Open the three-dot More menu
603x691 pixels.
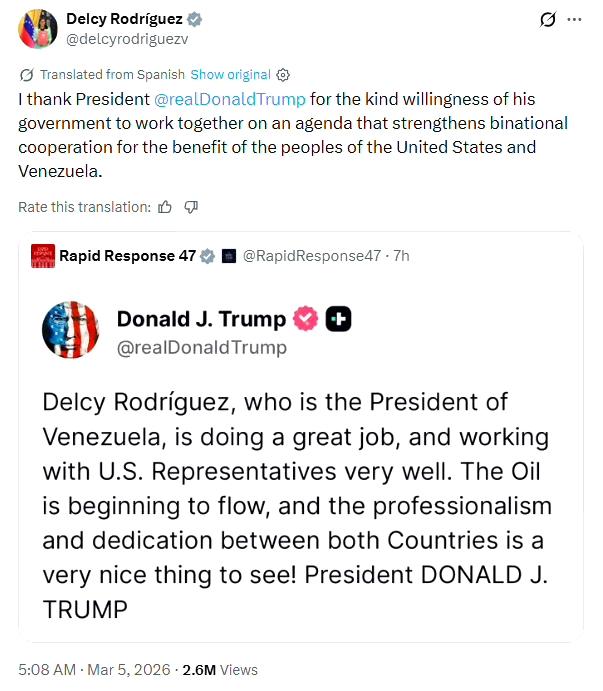[x=574, y=19]
